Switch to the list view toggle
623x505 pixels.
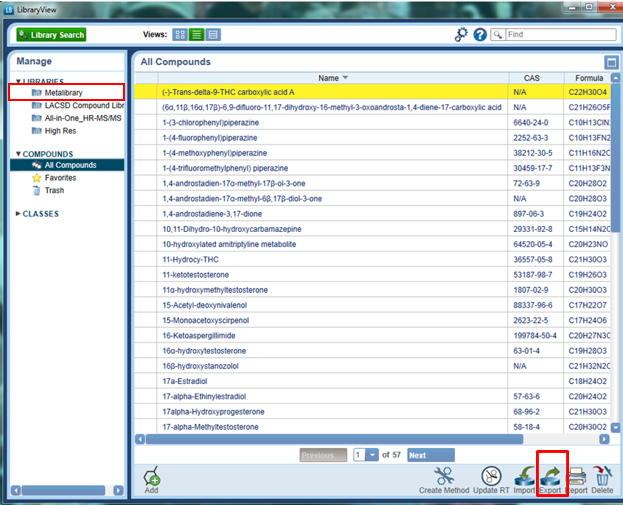(197, 34)
